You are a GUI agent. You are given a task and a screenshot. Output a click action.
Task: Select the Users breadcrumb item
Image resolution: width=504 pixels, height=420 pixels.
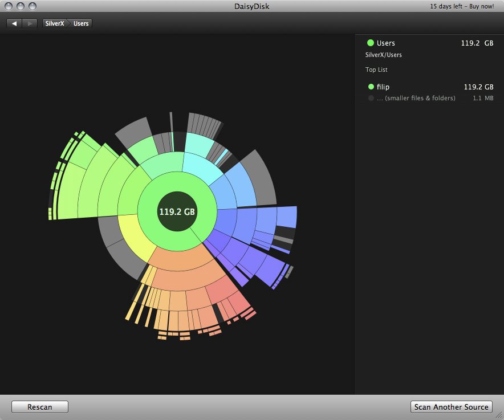point(81,23)
